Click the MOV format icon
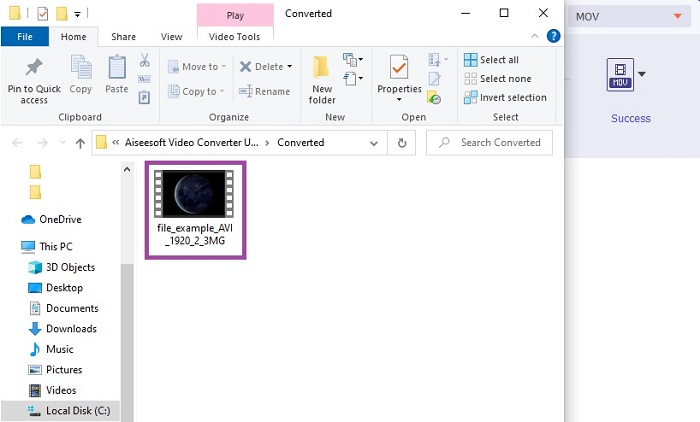The image size is (700, 422). (x=620, y=75)
